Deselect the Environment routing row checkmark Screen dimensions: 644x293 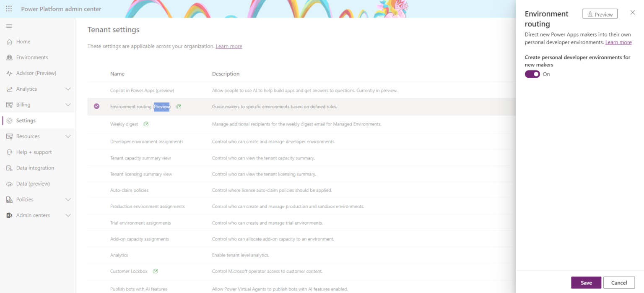click(x=96, y=106)
